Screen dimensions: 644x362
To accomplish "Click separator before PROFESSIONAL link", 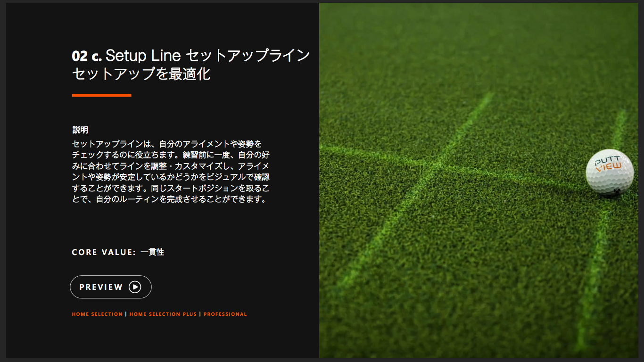I will (200, 314).
